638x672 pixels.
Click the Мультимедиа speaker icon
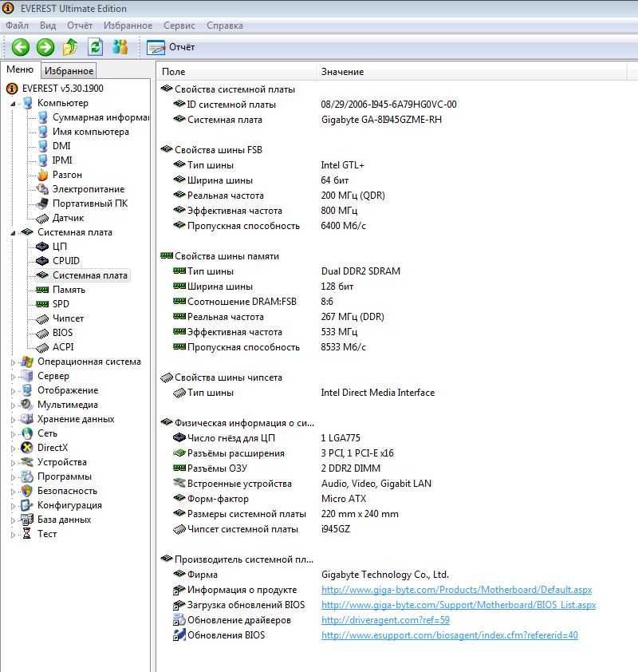[27, 405]
